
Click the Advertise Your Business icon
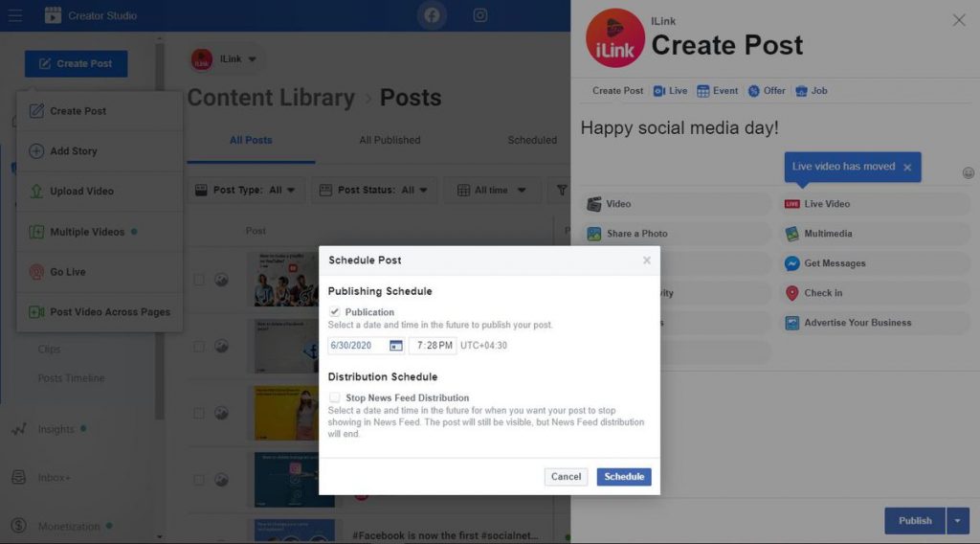pos(791,323)
